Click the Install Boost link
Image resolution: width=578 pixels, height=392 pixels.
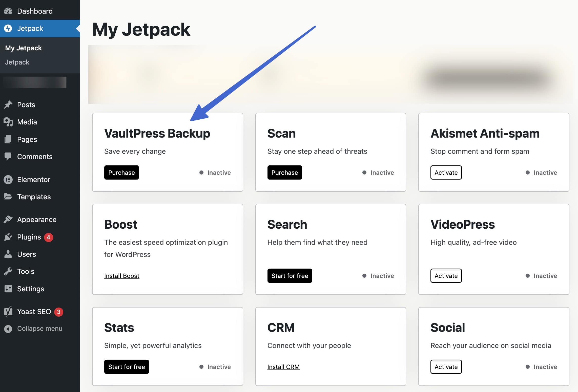[122, 276]
